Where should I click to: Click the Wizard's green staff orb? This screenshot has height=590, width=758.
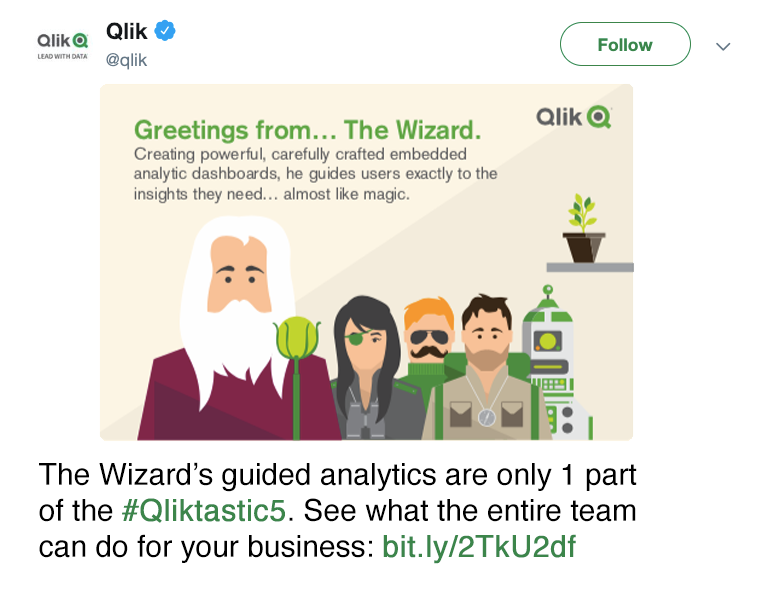[297, 337]
